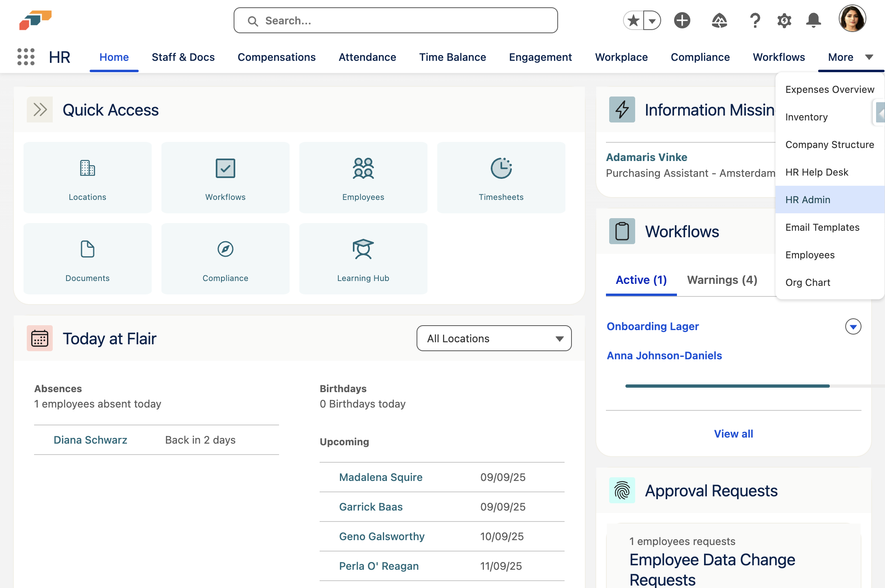Open Anna Johnson-Daniels profile link
The height and width of the screenshot is (588, 885).
(x=664, y=356)
